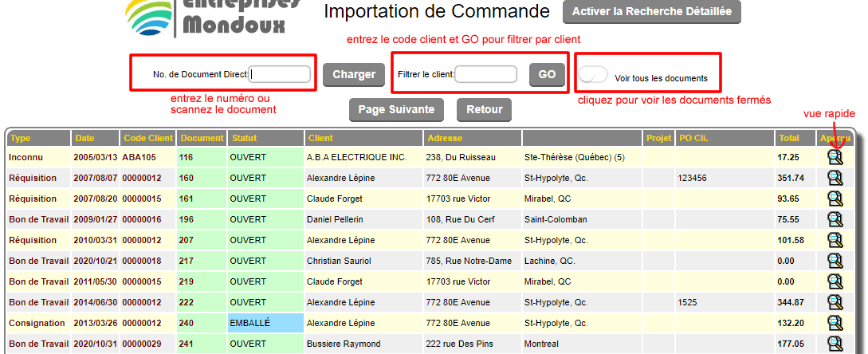Click the Filtrer le client input
868x354 pixels.
click(486, 74)
